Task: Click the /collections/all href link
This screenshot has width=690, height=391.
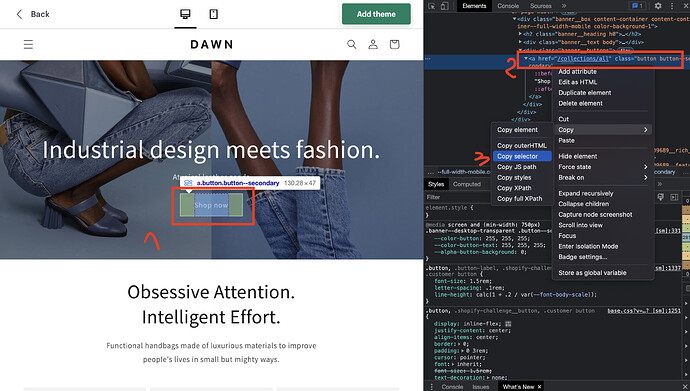Action: tap(584, 58)
